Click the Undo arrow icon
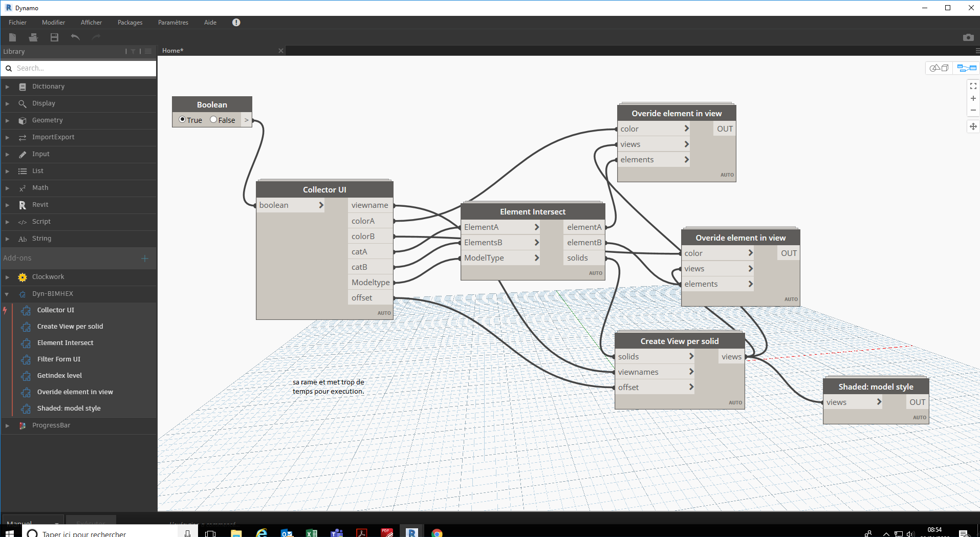The image size is (980, 537). (75, 37)
